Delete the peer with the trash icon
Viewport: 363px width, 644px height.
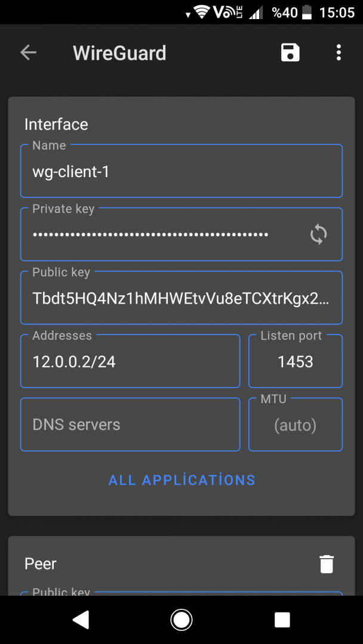coord(327,564)
